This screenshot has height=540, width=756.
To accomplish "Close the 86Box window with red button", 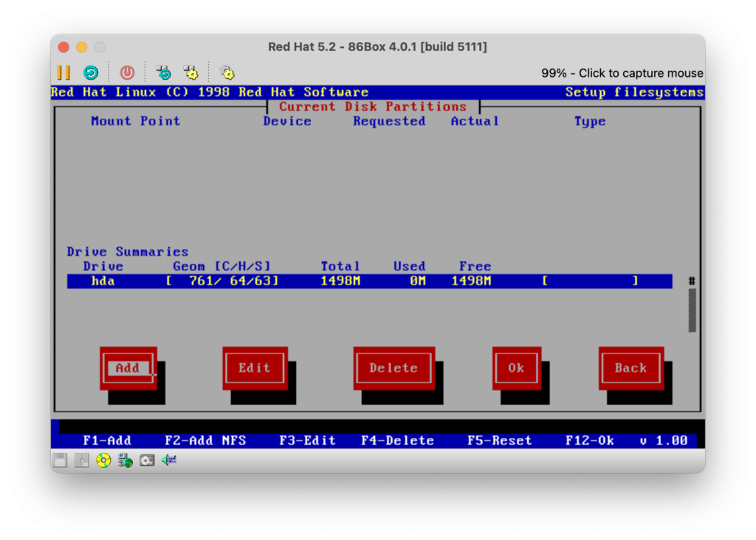I will click(63, 46).
